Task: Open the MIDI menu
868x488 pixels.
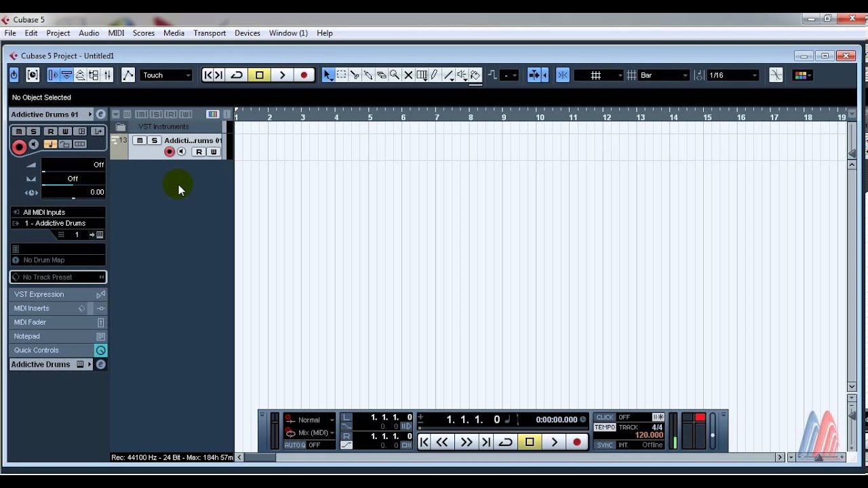Action: pos(116,33)
